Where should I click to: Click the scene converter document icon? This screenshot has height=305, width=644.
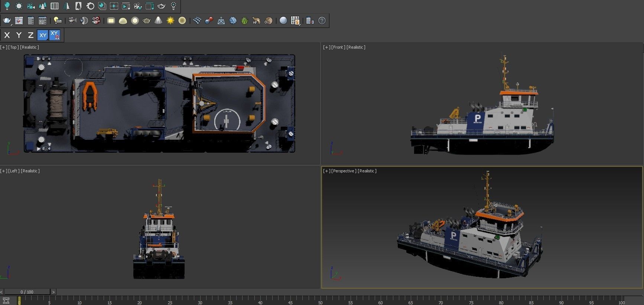tap(310, 21)
